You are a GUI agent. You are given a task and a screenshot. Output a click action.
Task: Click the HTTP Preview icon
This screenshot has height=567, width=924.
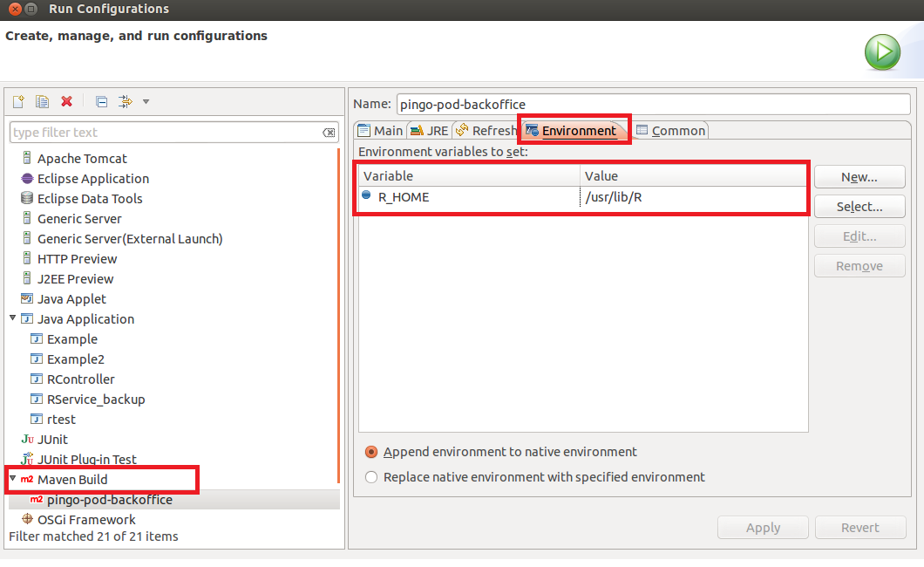pos(26,258)
